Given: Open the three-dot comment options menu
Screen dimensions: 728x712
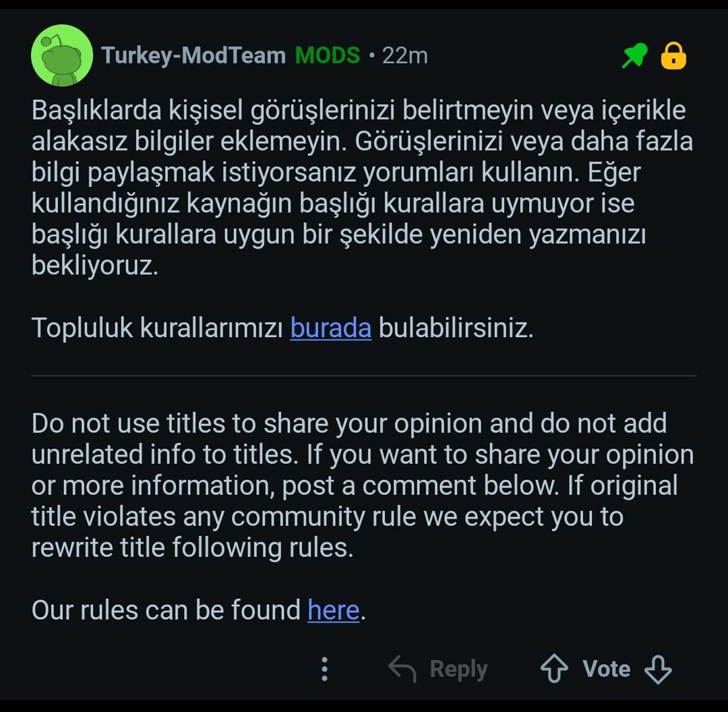Looking at the screenshot, I should 325,669.
